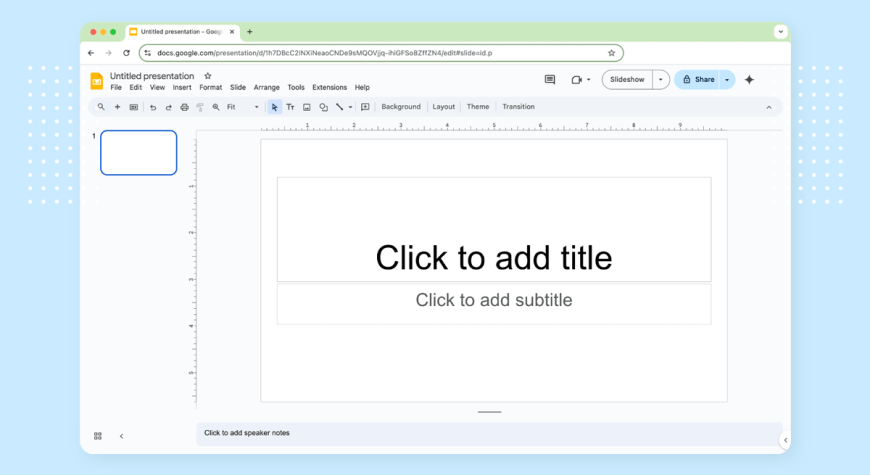Reload the browser page
This screenshot has height=475, width=870.
(127, 53)
